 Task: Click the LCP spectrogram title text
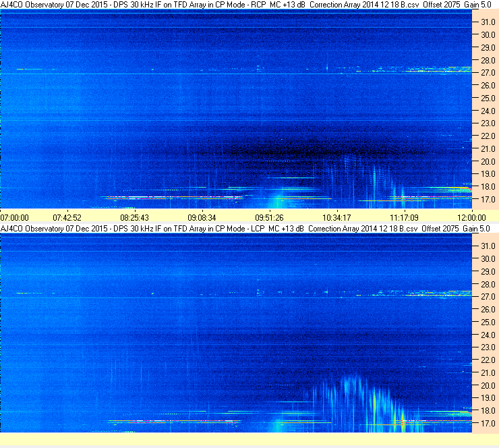pos(245,229)
